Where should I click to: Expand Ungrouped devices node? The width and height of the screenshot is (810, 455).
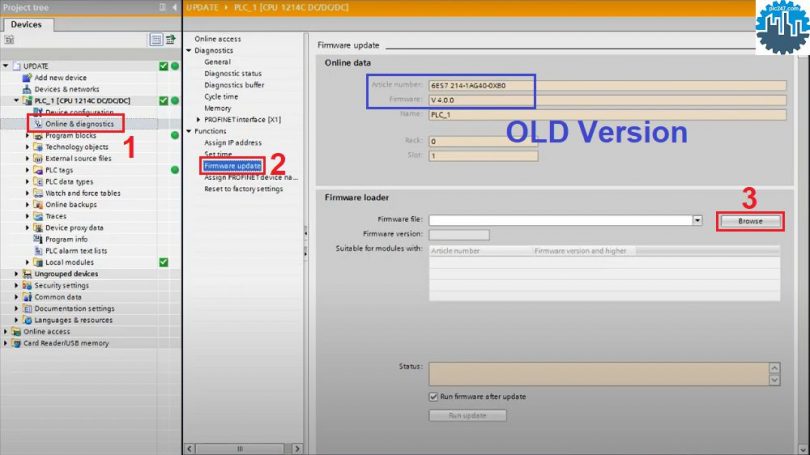(16, 274)
